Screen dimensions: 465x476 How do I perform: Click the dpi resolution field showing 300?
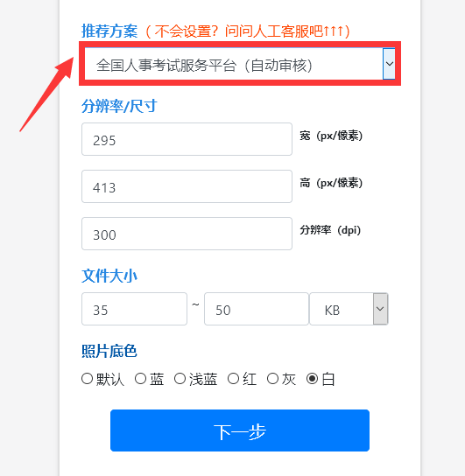pos(187,234)
